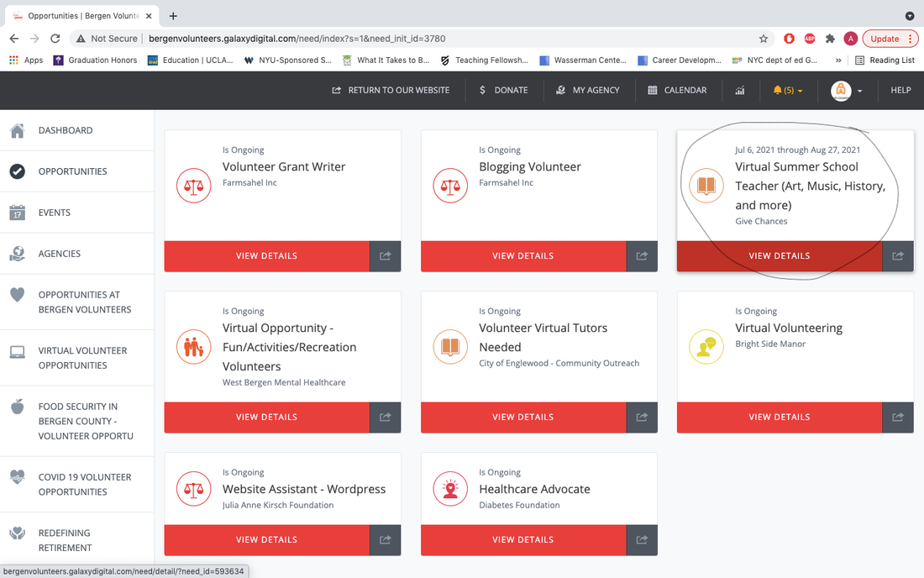The height and width of the screenshot is (578, 924).
Task: Click View Details for Healthcare Advocate
Action: click(522, 540)
